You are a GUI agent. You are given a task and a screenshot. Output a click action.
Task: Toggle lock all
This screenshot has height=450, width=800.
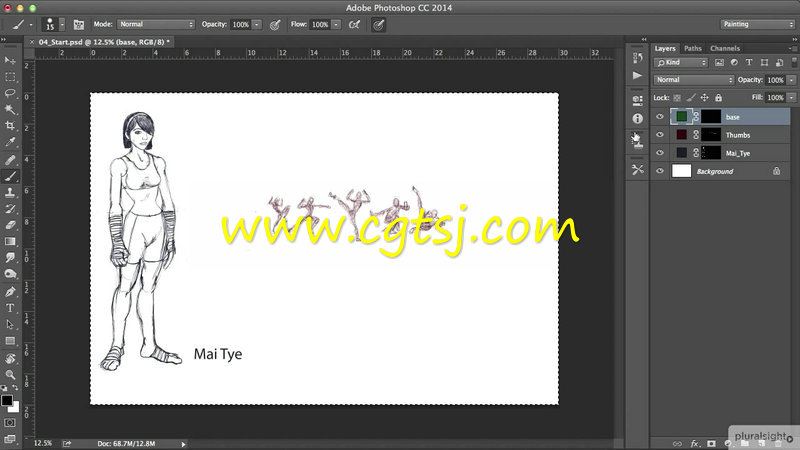[718, 97]
